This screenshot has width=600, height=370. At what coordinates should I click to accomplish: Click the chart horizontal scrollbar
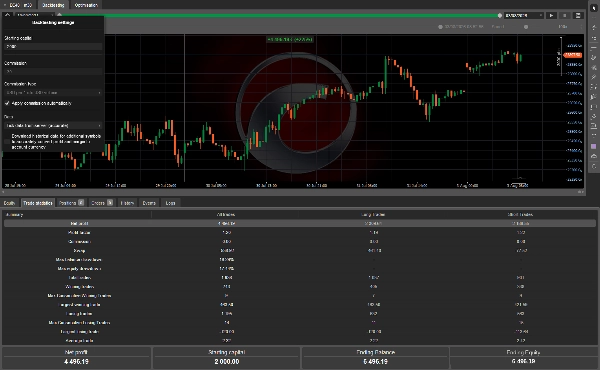(x=293, y=192)
